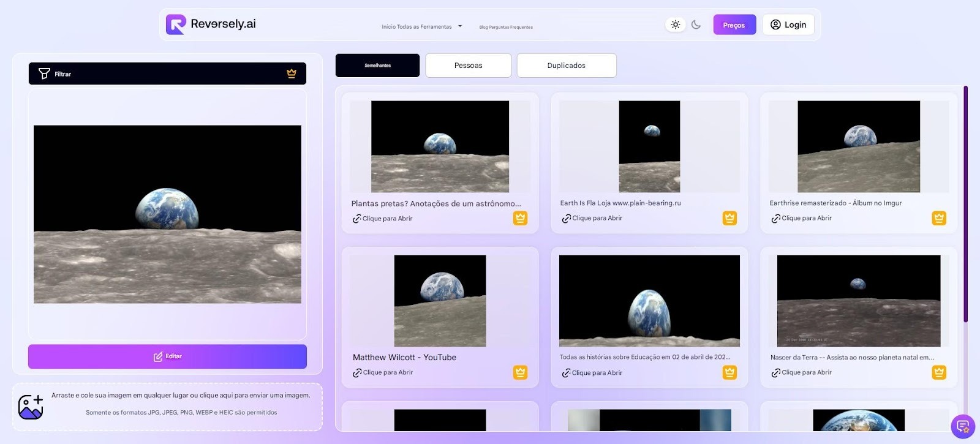
Task: Select the Pessoas tab
Action: pos(469,66)
